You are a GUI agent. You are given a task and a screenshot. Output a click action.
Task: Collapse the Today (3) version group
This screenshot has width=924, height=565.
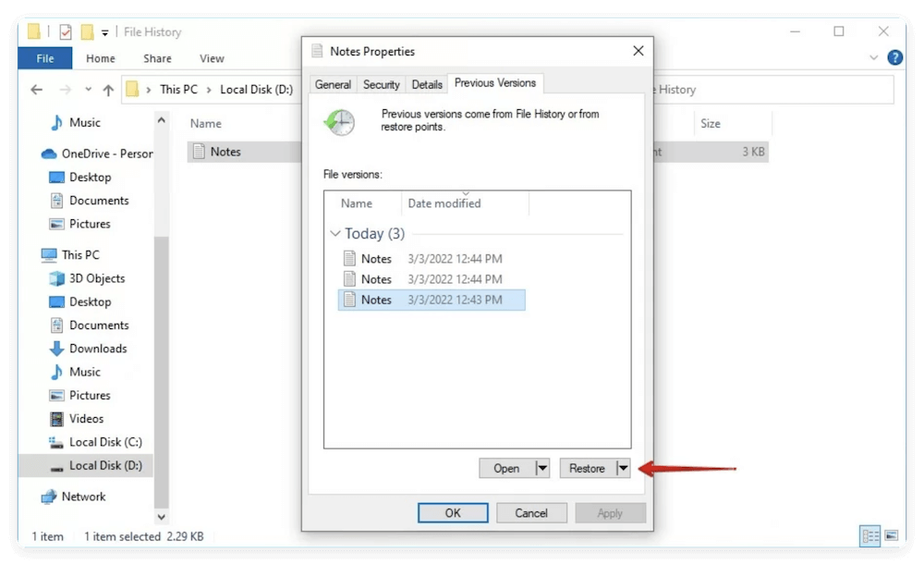[334, 234]
